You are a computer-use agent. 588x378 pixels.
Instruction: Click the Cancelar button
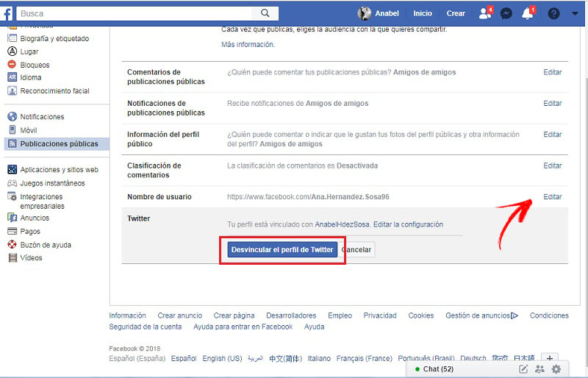356,249
